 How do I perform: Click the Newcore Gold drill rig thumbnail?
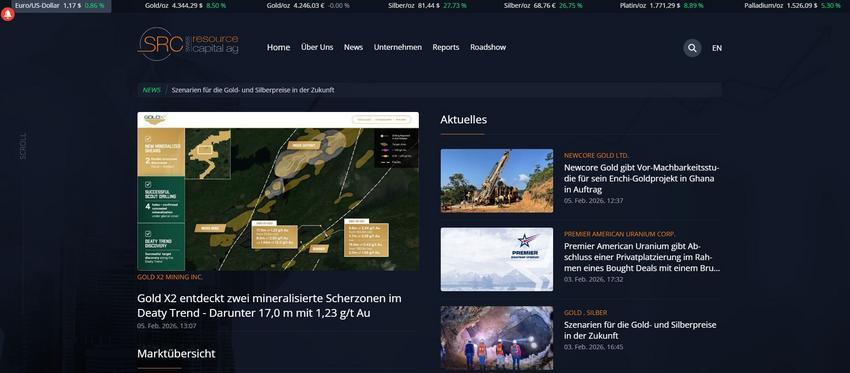[x=497, y=181]
